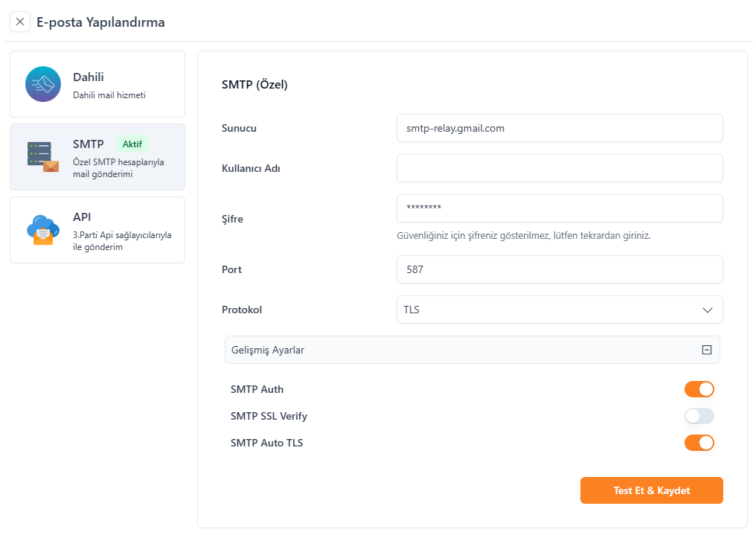Close the E-posta Yapılandırma dialog

pyautogui.click(x=20, y=22)
